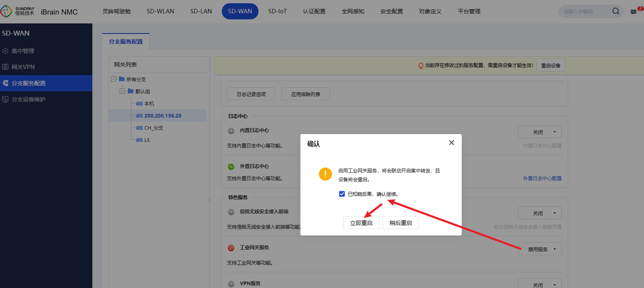Click the 网关VPN sidebar icon
The height and width of the screenshot is (288, 644).
click(5, 67)
